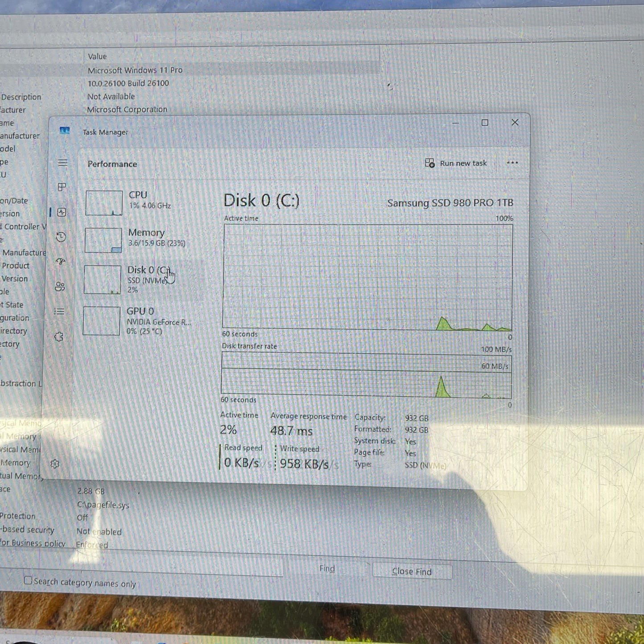This screenshot has height=644, width=644.
Task: Switch to the Processes page icon
Action: (62, 187)
